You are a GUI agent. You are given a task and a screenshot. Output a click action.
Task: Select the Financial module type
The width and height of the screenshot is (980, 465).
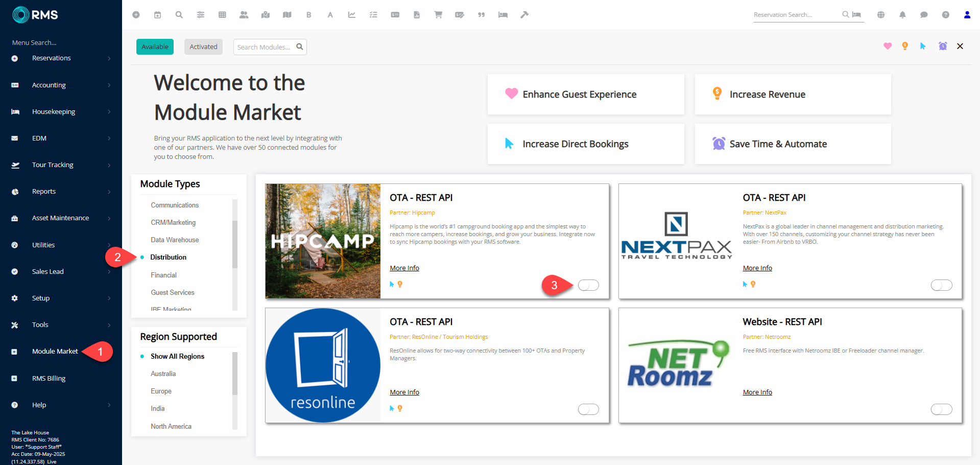[x=163, y=275]
